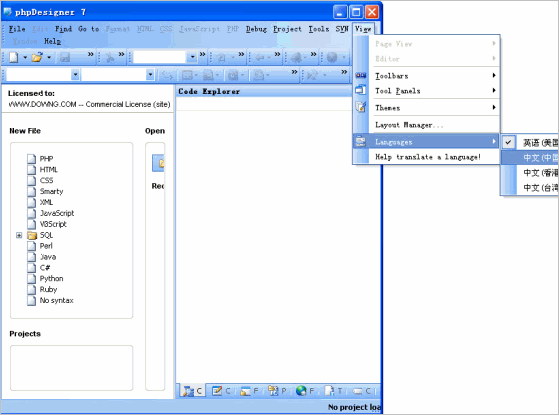Open the project bottom tab labeled P
559x415 pixels.
pyautogui.click(x=277, y=391)
